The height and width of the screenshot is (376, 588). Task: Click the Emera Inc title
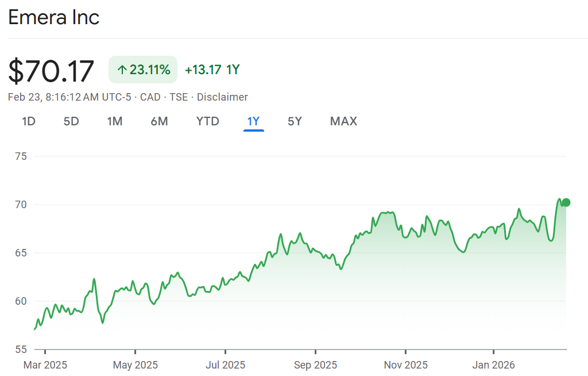point(54,17)
